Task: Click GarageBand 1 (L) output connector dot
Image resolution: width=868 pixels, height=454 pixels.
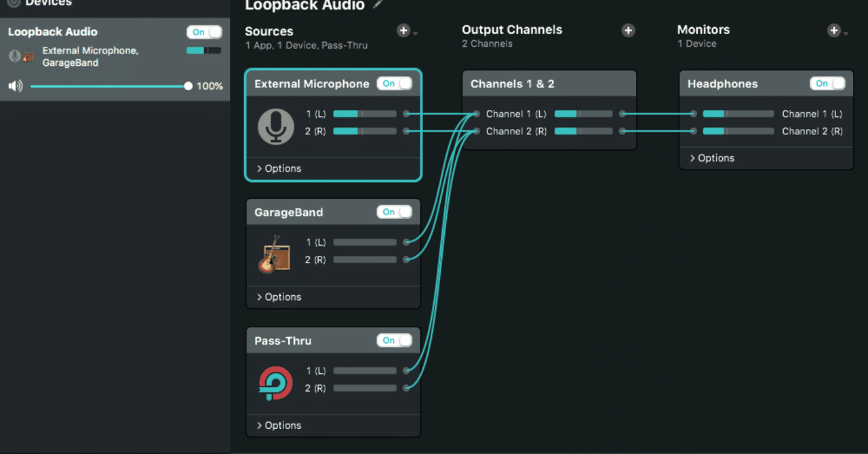Action: [x=406, y=242]
